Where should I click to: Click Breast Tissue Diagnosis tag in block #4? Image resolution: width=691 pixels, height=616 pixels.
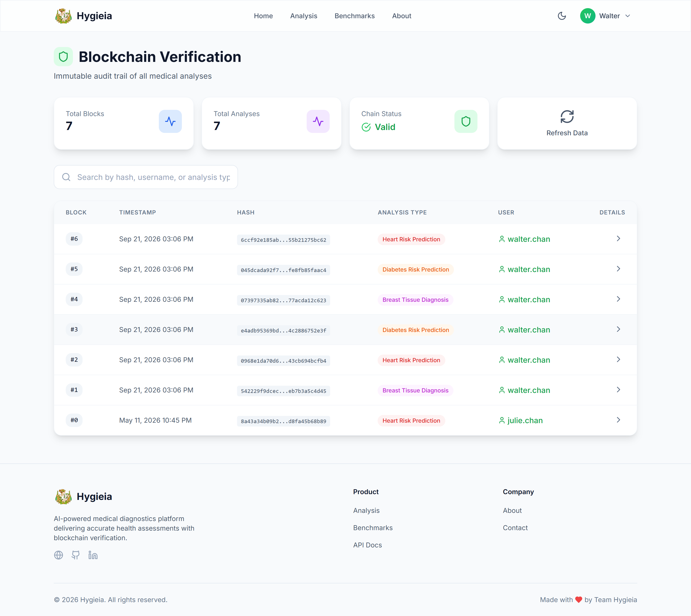[x=415, y=300]
